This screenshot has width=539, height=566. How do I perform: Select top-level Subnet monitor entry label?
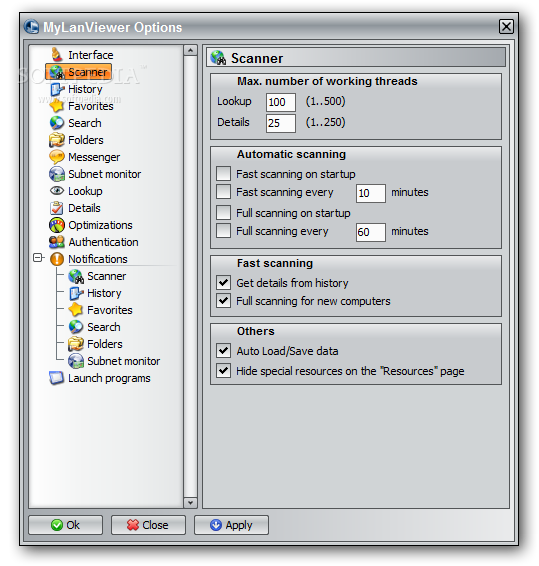[x=105, y=174]
